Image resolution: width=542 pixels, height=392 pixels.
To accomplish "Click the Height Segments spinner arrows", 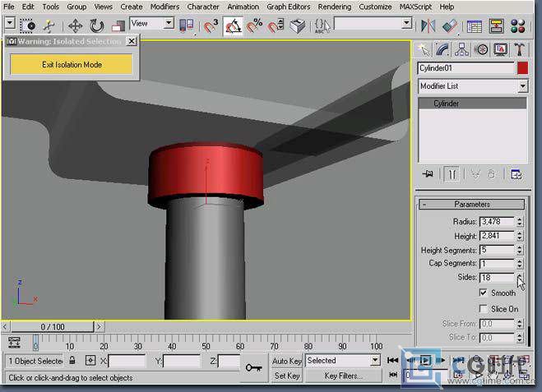I will coord(520,250).
